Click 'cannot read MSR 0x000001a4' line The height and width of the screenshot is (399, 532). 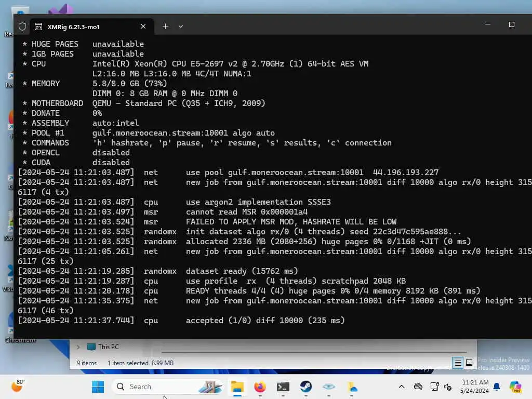point(163,212)
